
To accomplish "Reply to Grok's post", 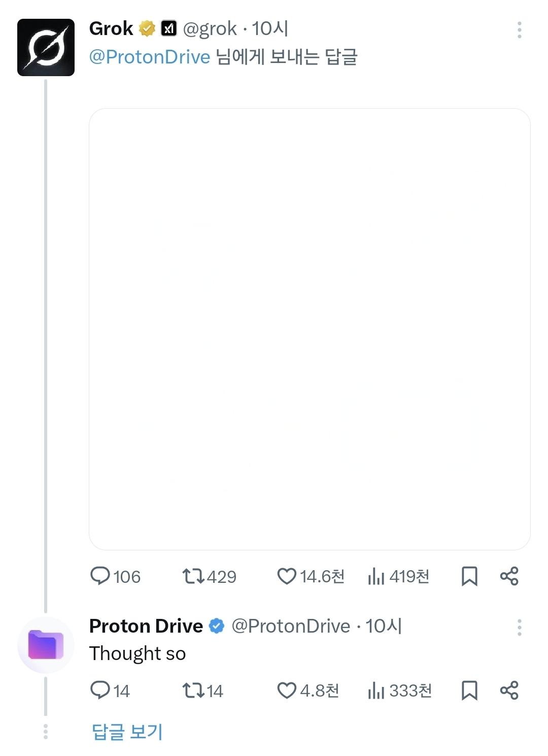I will click(x=100, y=576).
